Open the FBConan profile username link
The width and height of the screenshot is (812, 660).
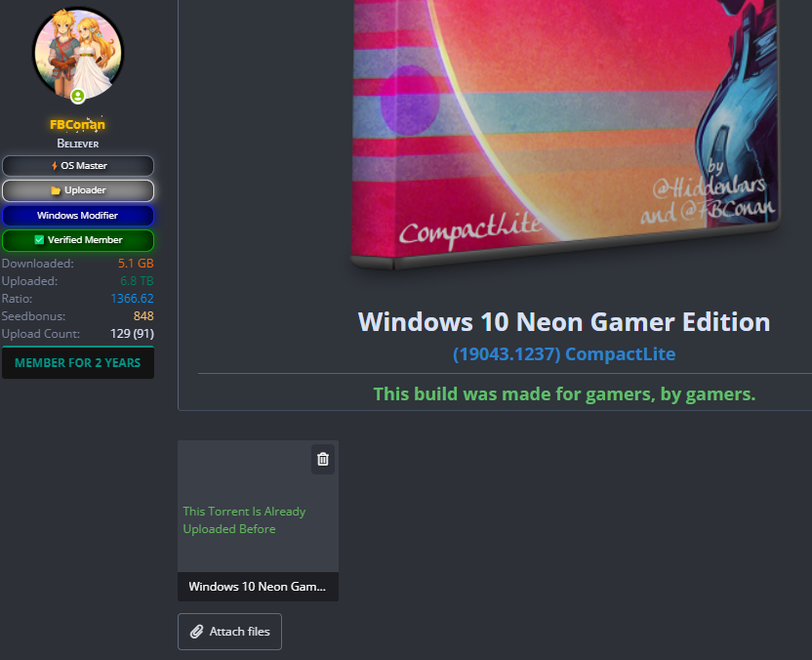pos(78,124)
